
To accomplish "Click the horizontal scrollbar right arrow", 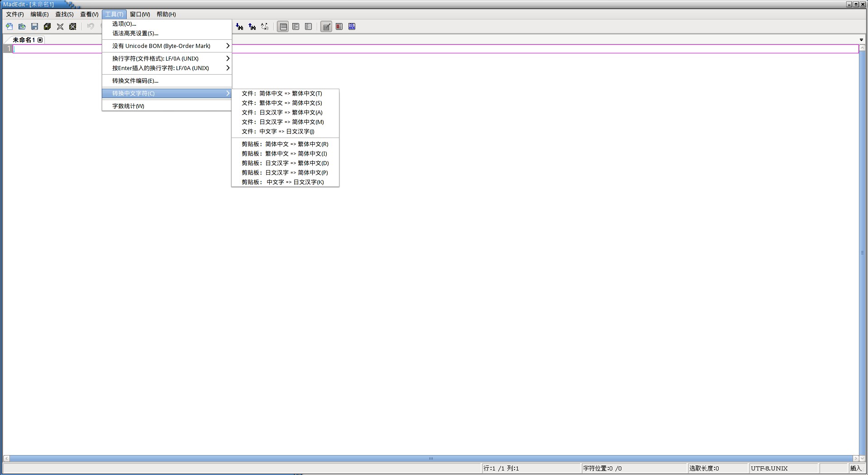I will click(855, 458).
